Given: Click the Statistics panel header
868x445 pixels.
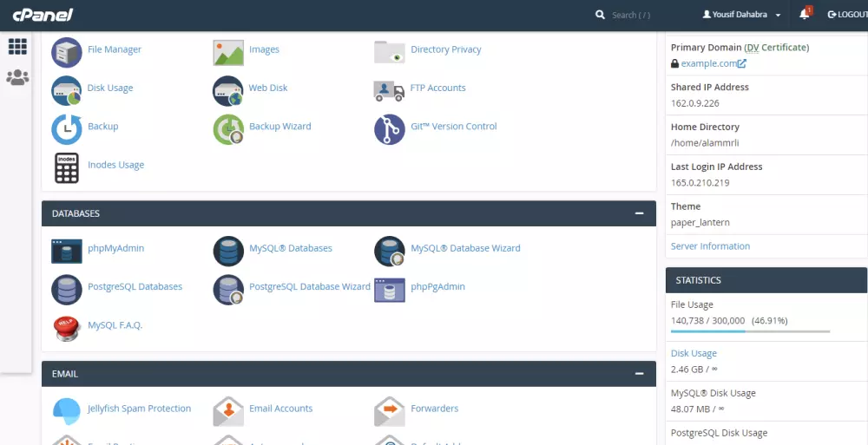Looking at the screenshot, I should coord(766,280).
